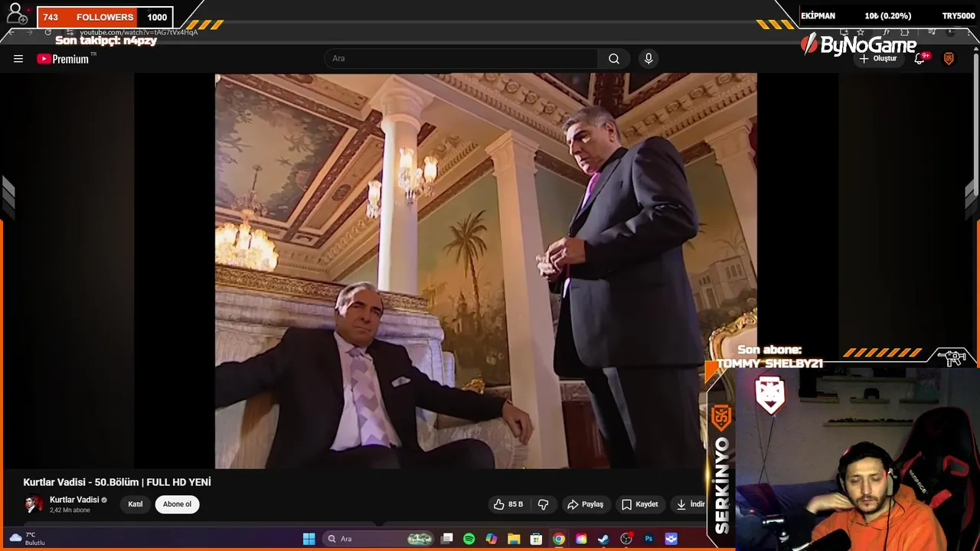Click the YouTube search magnifier button
This screenshot has height=551, width=980.
coord(614,59)
